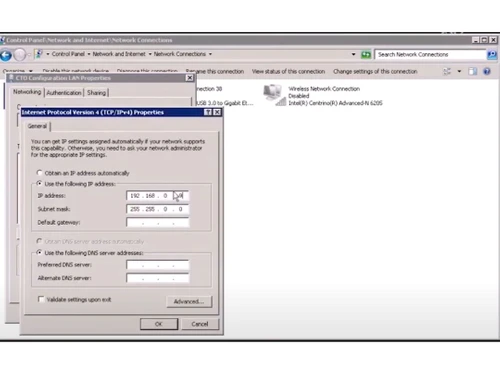Click the help button in IPv4 Properties title bar
500x375 pixels.
tap(208, 112)
